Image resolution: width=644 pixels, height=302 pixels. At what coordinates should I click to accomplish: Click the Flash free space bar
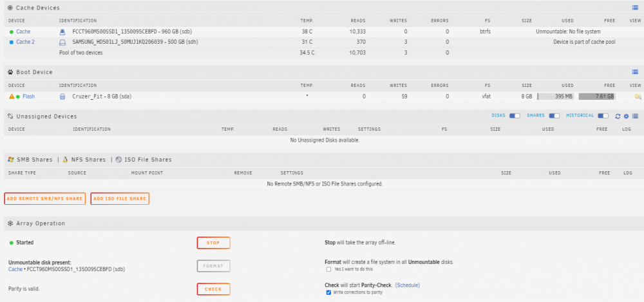tap(597, 97)
